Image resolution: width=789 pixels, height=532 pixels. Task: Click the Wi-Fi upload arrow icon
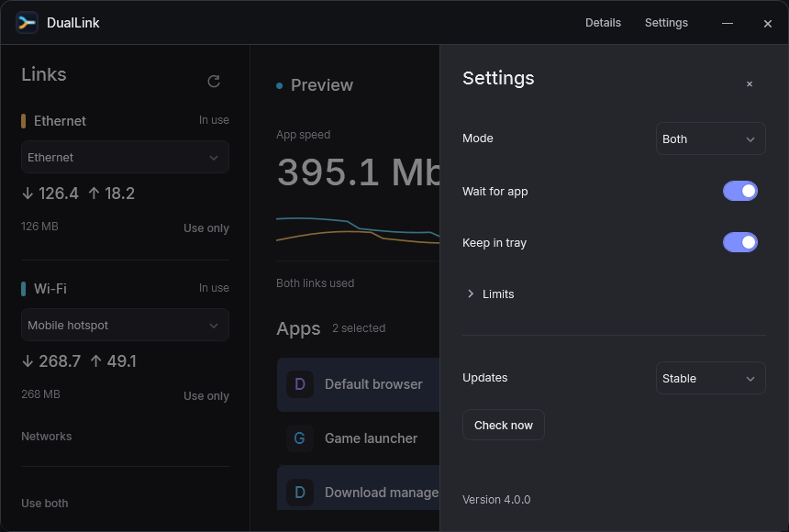(x=96, y=360)
